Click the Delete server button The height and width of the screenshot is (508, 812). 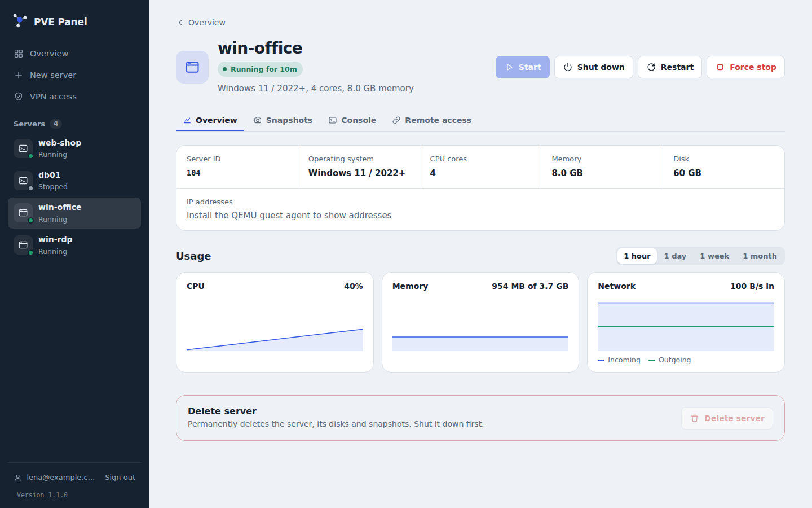727,418
